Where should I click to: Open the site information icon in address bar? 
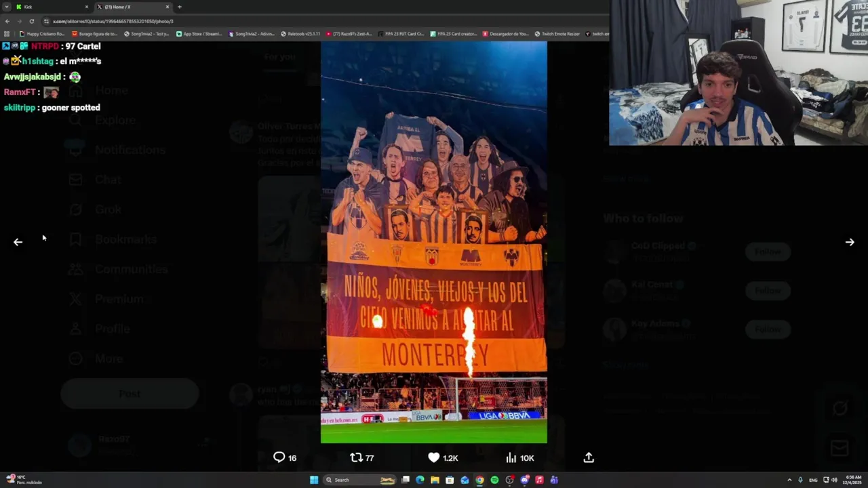point(46,21)
